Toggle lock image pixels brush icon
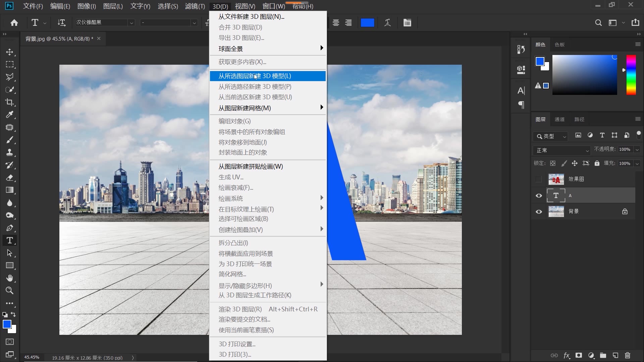 (x=564, y=163)
